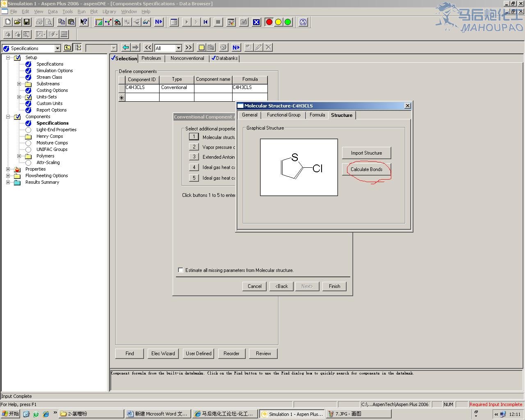Expand the Units-Sets tree node

point(19,97)
